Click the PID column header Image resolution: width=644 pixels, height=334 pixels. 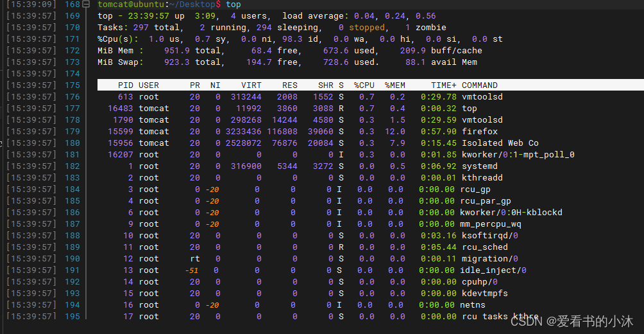click(x=126, y=85)
